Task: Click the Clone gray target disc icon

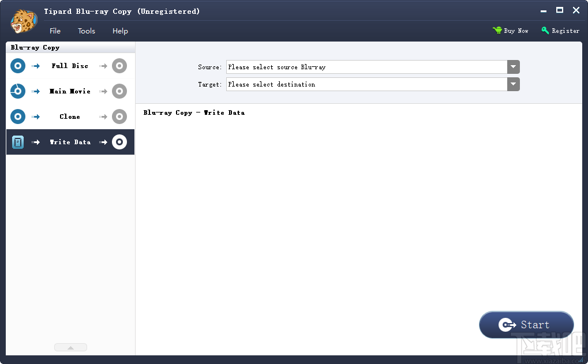Action: coord(119,117)
